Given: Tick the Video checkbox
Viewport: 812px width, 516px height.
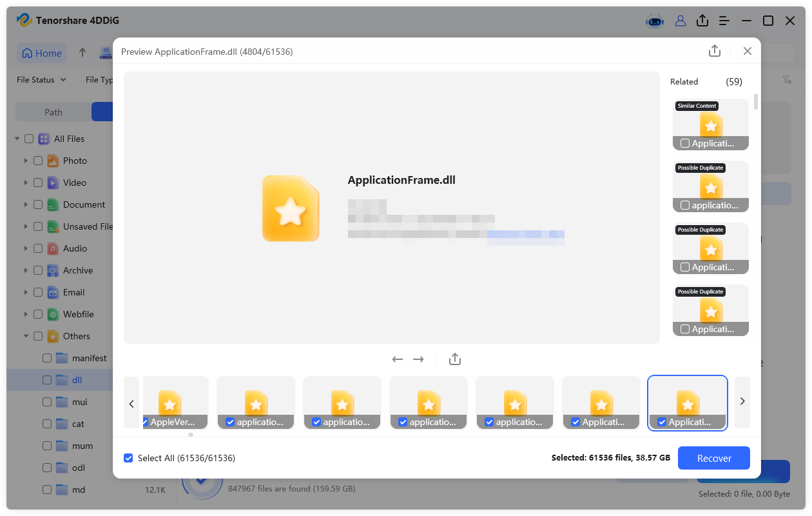Looking at the screenshot, I should click(x=38, y=183).
